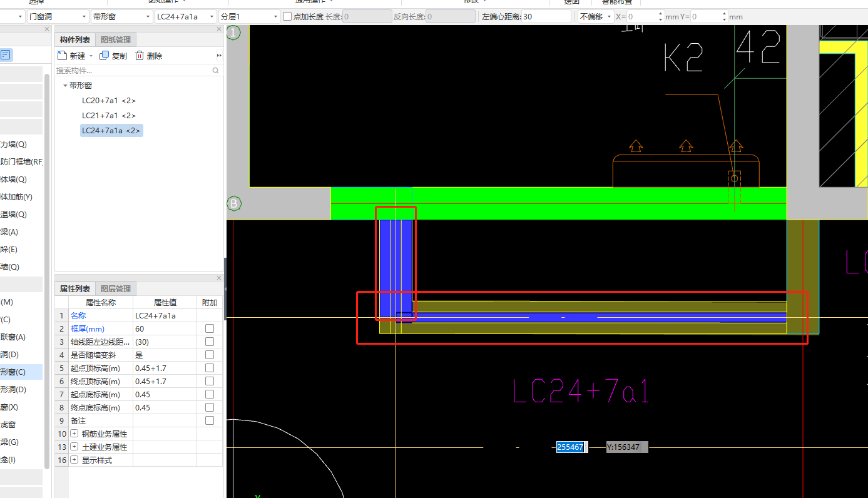868x498 pixels.
Task: Expand the component list toolbar overflow arrows
Action: tap(219, 56)
